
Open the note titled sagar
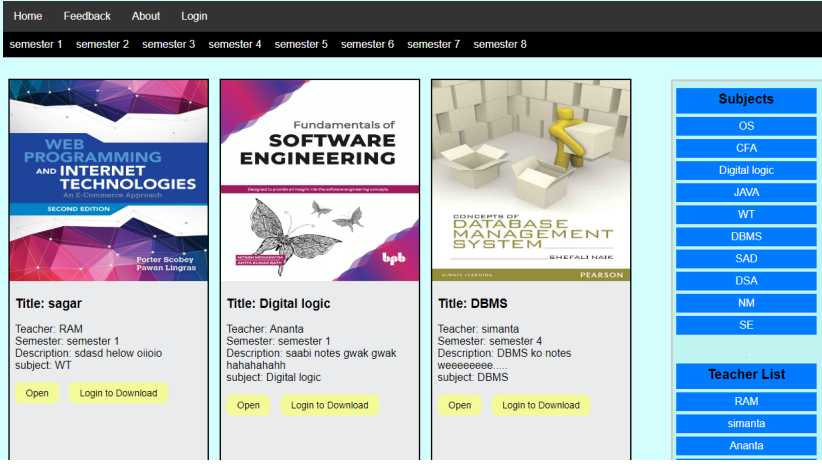[x=37, y=393]
